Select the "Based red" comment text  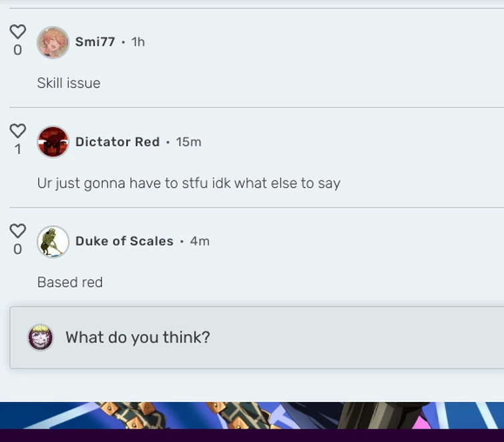pyautogui.click(x=70, y=282)
